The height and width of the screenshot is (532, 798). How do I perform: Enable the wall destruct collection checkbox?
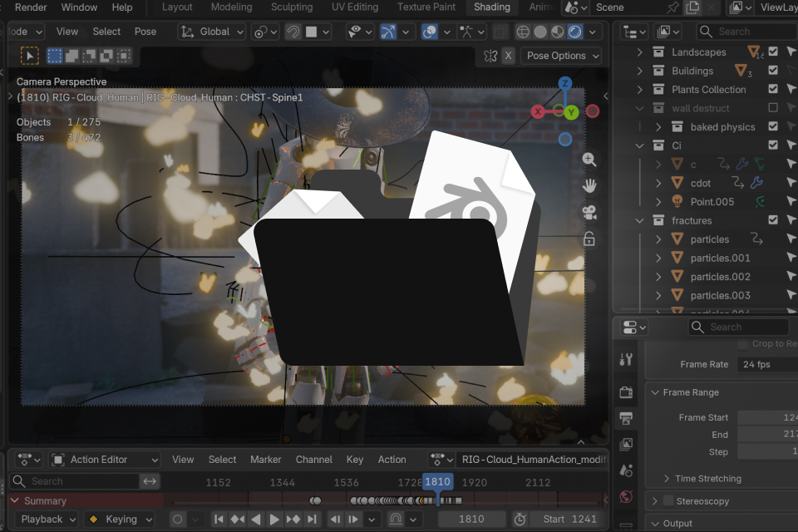tap(773, 108)
